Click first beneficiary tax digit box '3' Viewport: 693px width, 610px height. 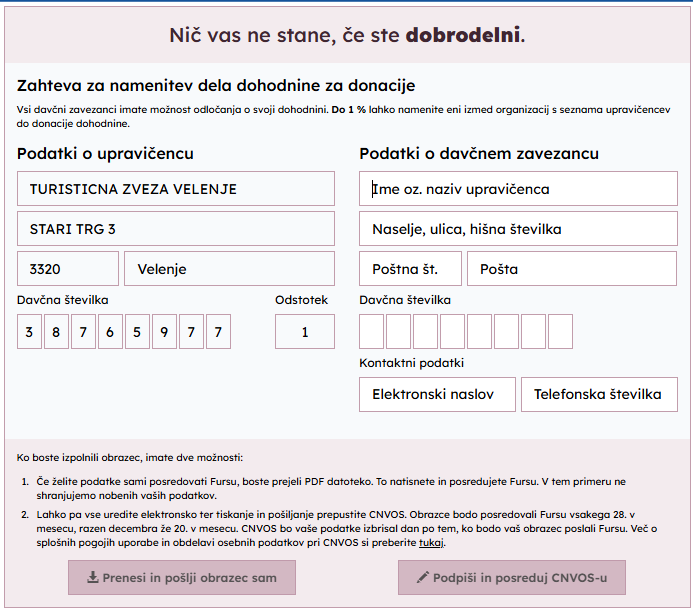tap(30, 331)
